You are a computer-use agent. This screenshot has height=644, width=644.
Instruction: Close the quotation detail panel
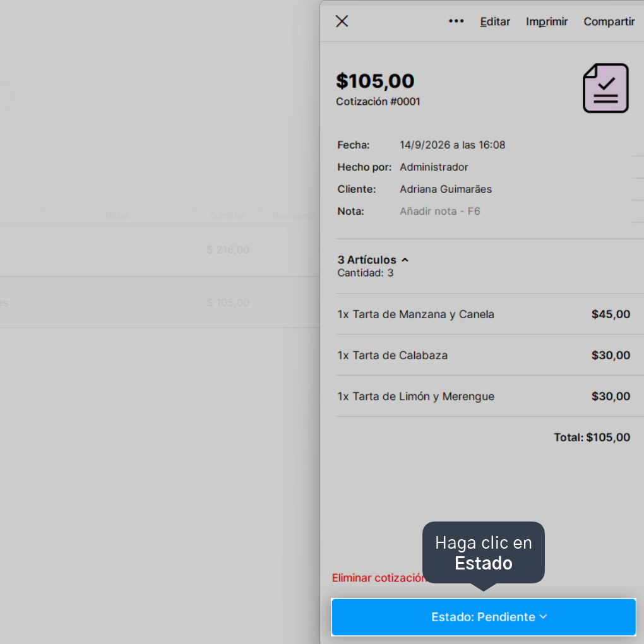(342, 21)
